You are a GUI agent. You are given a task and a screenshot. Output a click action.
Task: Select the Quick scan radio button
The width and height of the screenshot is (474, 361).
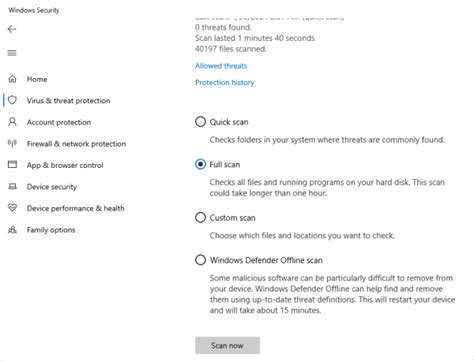[x=200, y=122]
